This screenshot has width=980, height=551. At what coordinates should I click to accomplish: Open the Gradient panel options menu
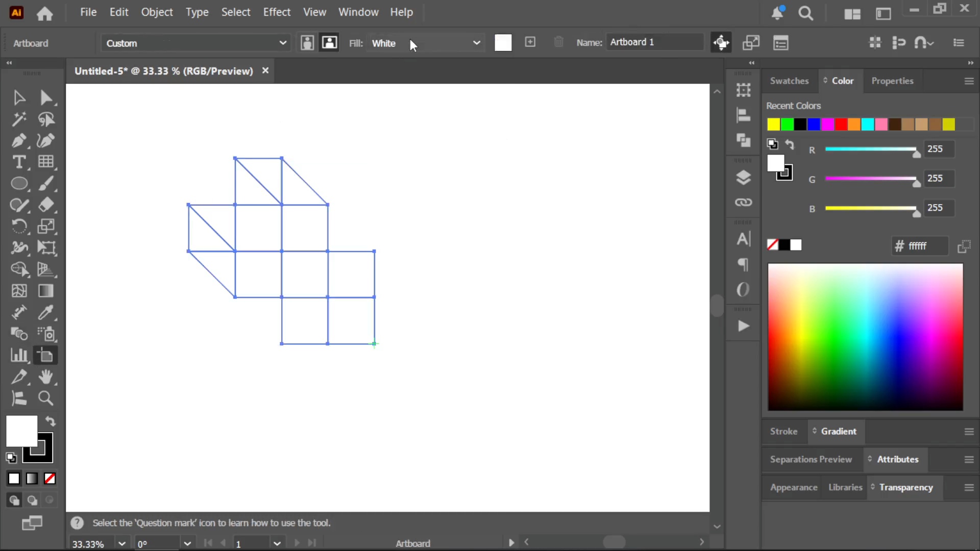point(969,432)
